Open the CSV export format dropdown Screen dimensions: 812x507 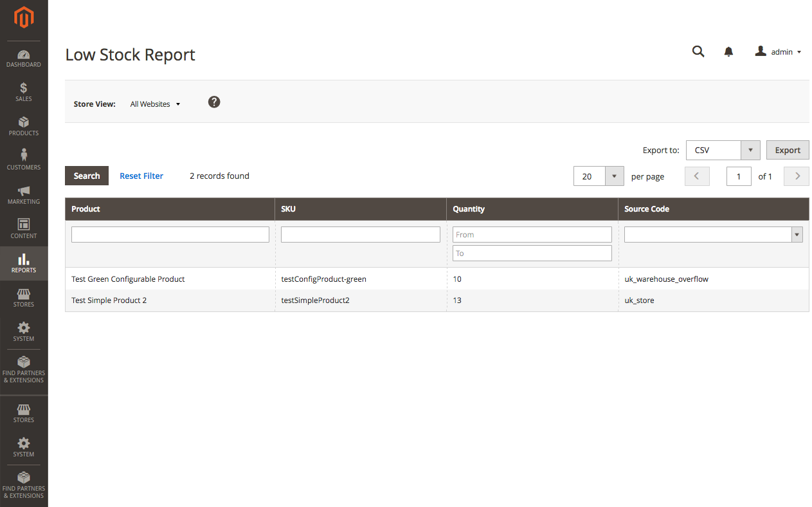723,150
